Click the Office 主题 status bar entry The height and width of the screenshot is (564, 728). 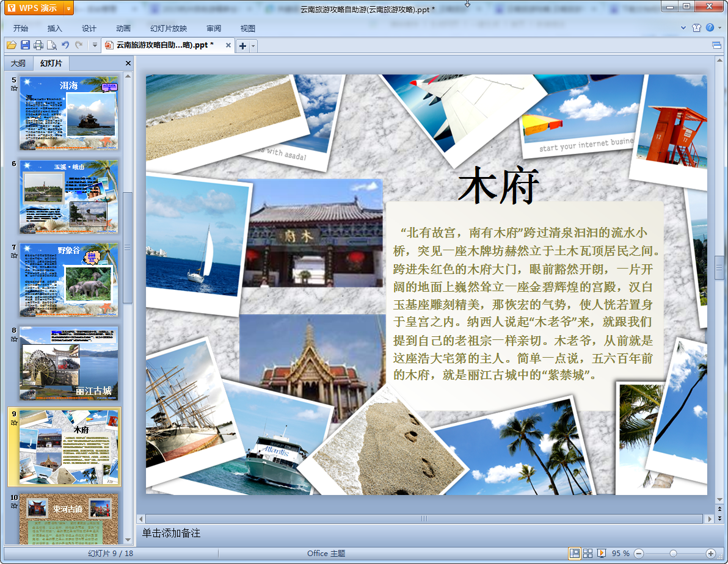(326, 554)
